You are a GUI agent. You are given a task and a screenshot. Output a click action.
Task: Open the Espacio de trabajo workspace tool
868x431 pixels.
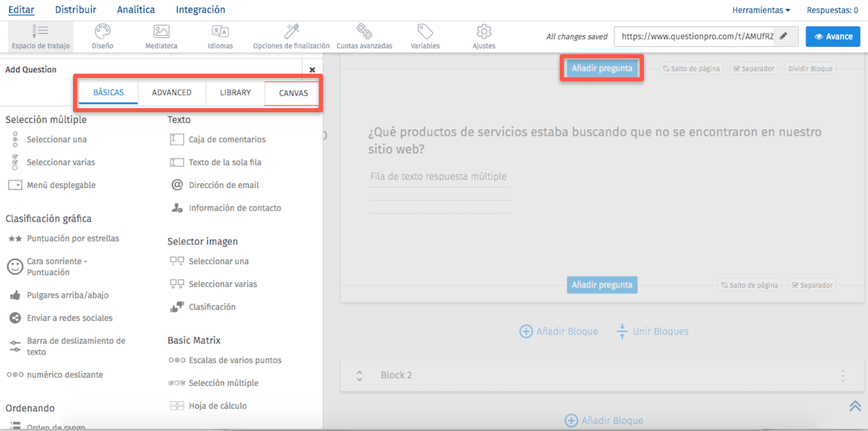click(x=41, y=37)
